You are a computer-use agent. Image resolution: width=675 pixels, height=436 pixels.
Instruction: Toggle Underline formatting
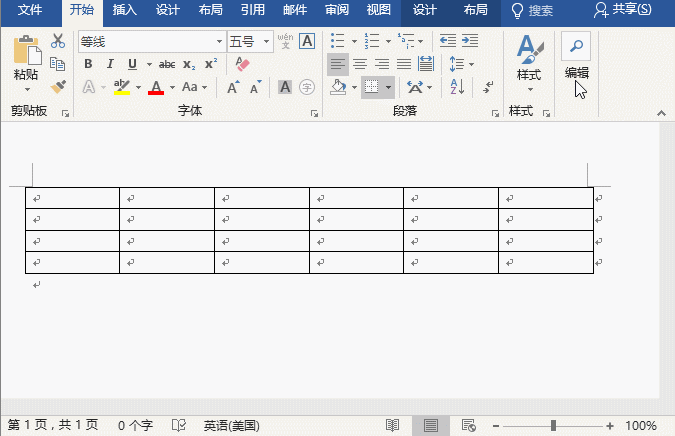(132, 64)
